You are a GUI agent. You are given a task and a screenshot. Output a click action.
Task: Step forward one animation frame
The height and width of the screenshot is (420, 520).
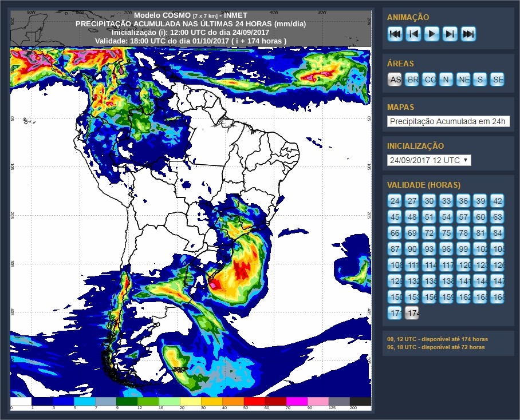coord(450,34)
